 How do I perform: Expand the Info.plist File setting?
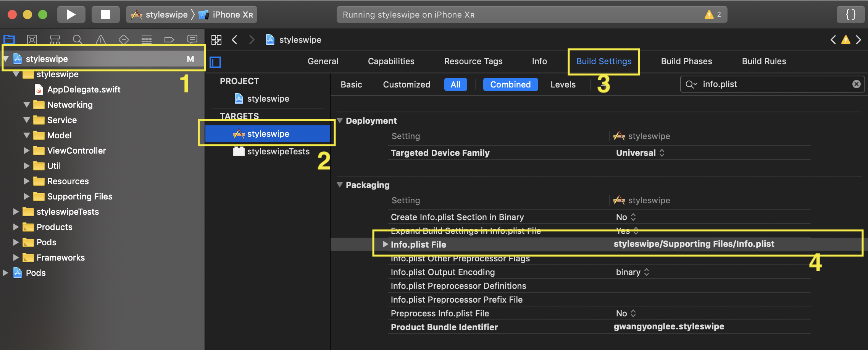[385, 244]
